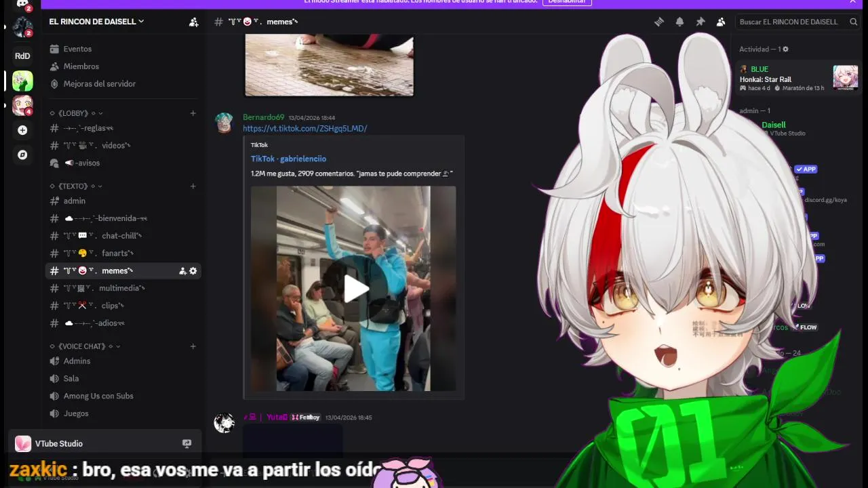Click the gamepad icon under Honkai: Star Rail
The height and width of the screenshot is (488, 868).
[x=743, y=88]
